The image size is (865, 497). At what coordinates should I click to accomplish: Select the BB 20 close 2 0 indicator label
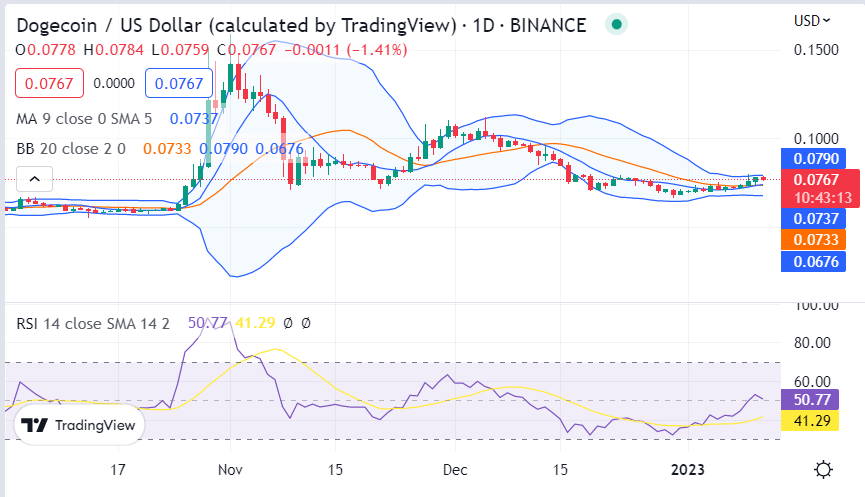coord(71,148)
